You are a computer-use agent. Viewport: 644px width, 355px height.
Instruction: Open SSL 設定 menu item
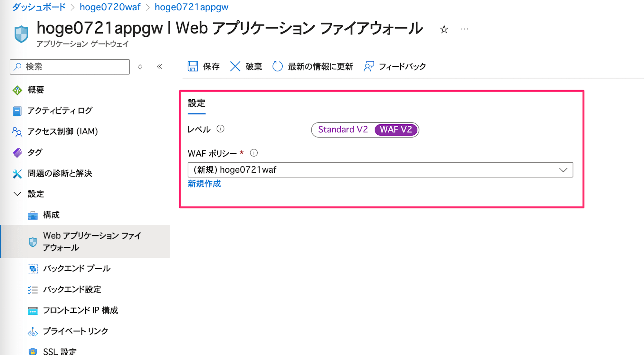pos(60,351)
